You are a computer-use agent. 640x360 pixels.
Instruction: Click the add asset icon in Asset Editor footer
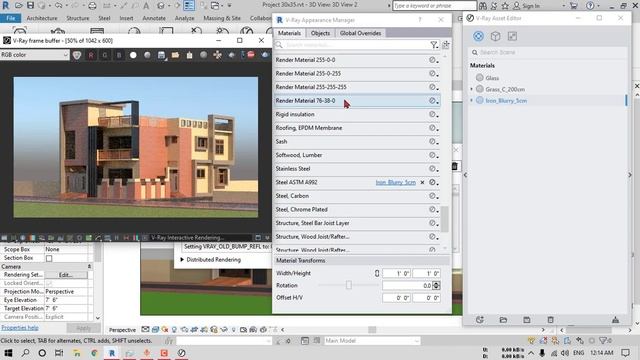[x=480, y=320]
